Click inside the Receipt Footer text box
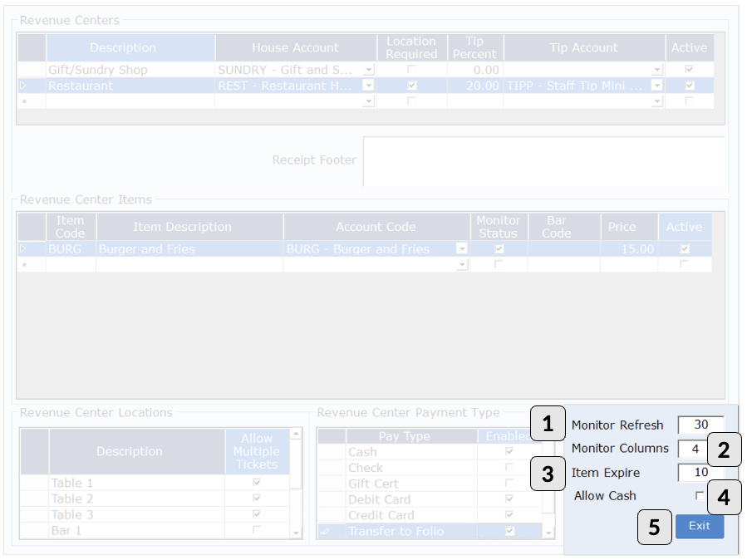 (543, 160)
